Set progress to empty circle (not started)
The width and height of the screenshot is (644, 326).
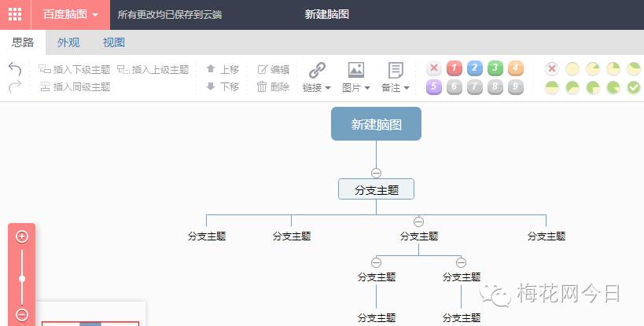572,68
